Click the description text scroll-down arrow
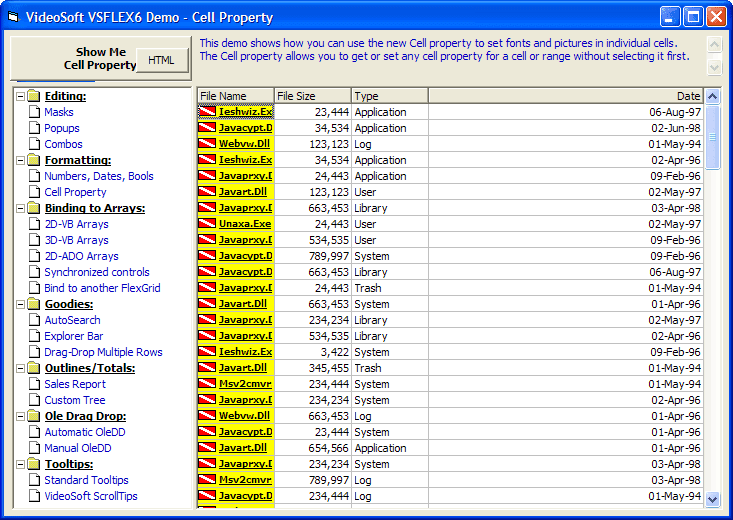The height and width of the screenshot is (520, 733). 714,67
